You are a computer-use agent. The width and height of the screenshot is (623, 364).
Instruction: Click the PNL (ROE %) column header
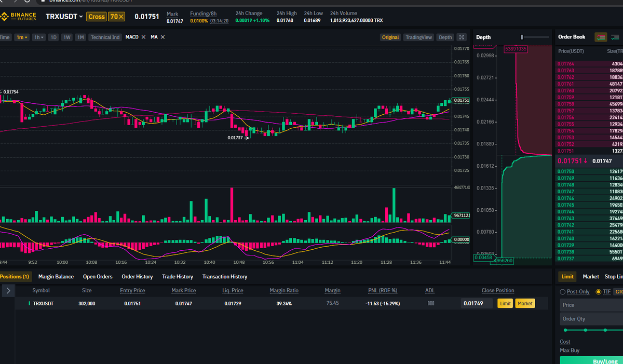pos(383,291)
